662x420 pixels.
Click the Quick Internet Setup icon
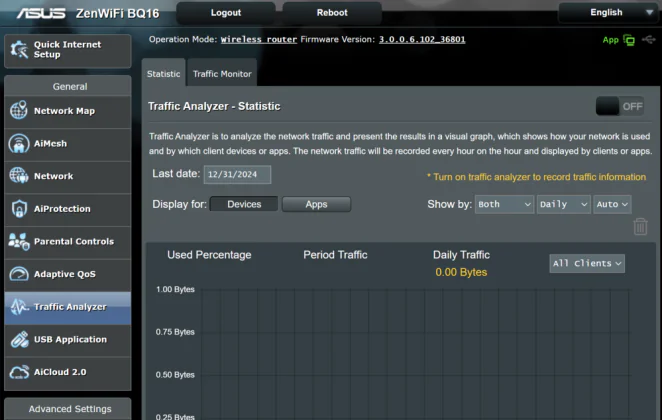tap(19, 50)
